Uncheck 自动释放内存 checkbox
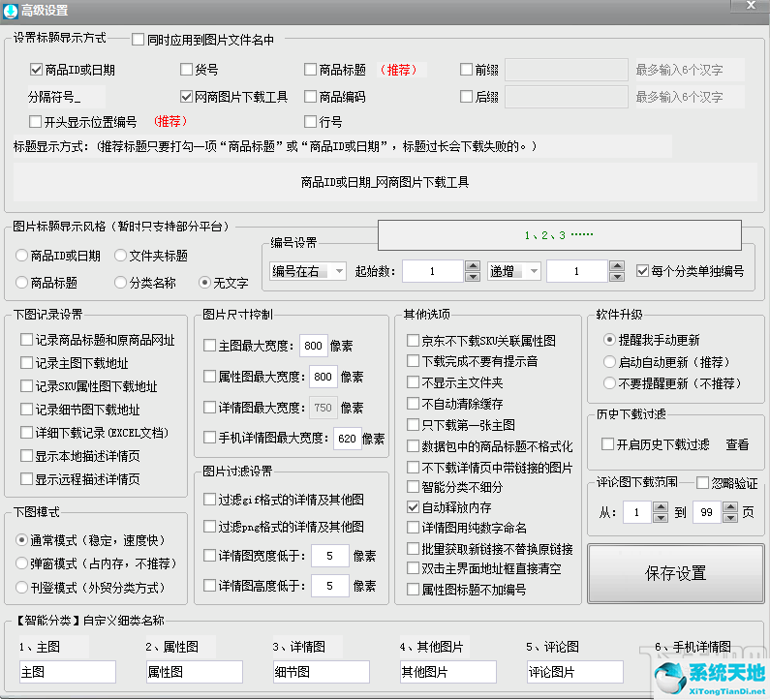This screenshot has height=700, width=770. tap(413, 507)
